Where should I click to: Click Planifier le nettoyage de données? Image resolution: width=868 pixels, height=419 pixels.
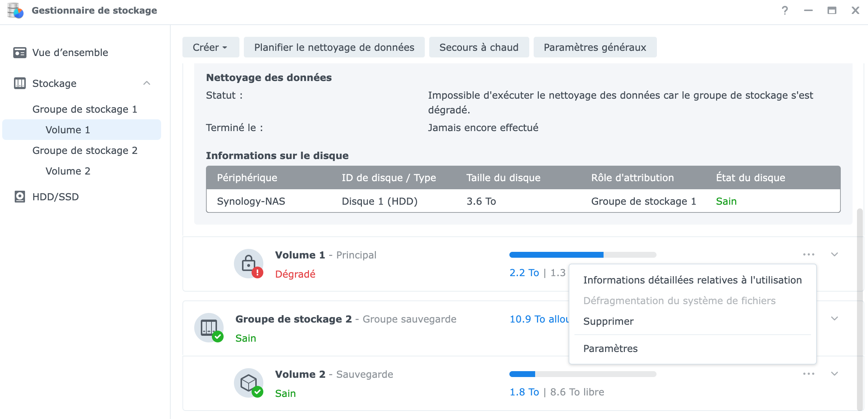pyautogui.click(x=334, y=47)
